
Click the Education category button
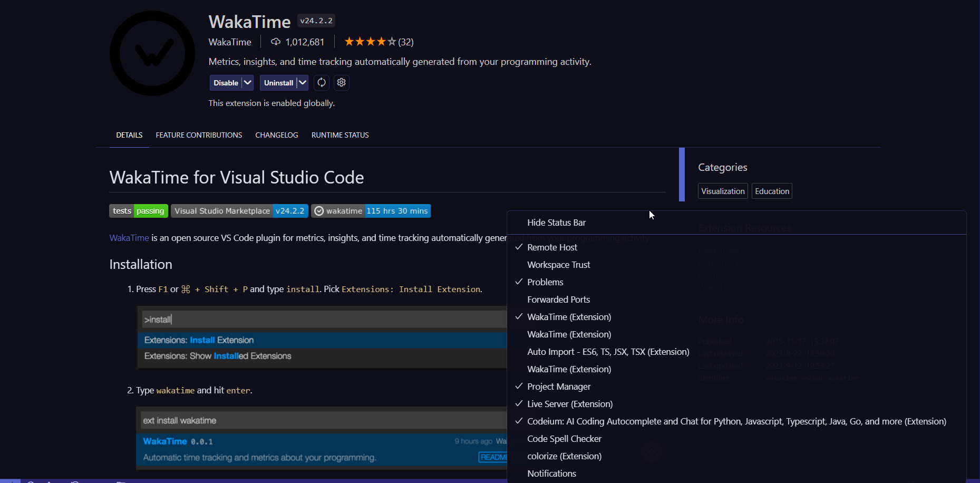click(x=771, y=191)
